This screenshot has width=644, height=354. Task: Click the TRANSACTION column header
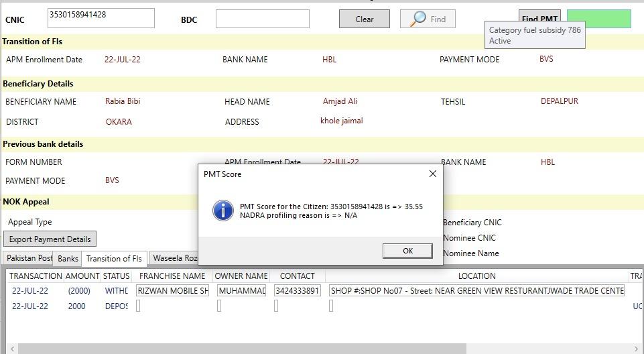tap(36, 276)
